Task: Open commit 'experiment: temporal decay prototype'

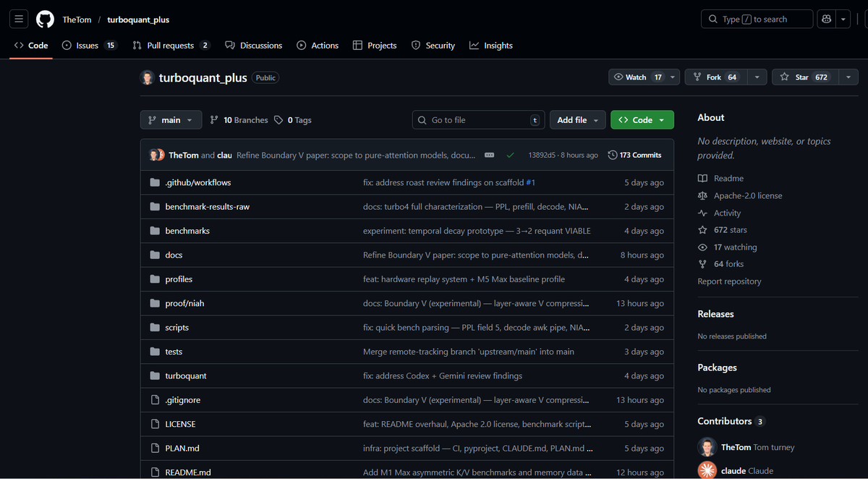Action: 477,231
